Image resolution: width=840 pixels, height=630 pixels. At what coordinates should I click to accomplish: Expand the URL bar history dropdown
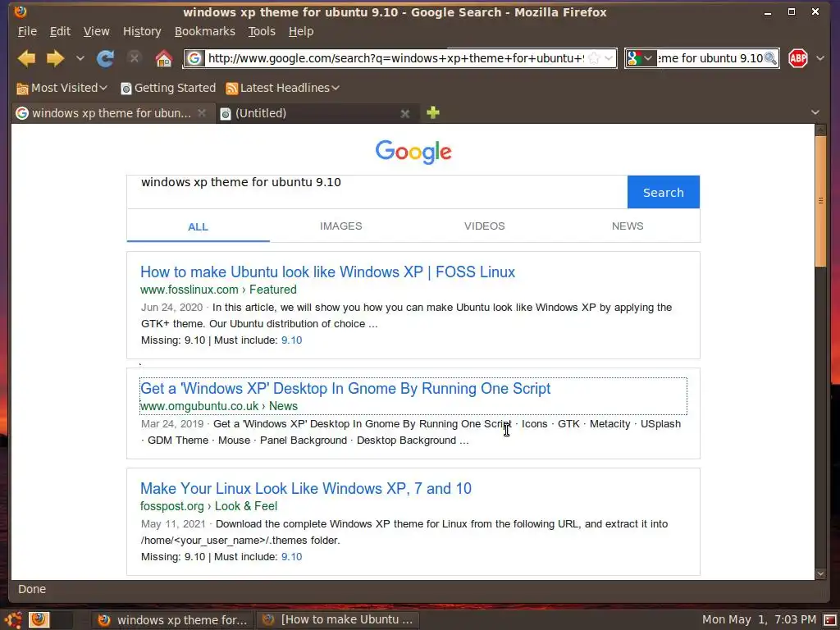(x=609, y=58)
